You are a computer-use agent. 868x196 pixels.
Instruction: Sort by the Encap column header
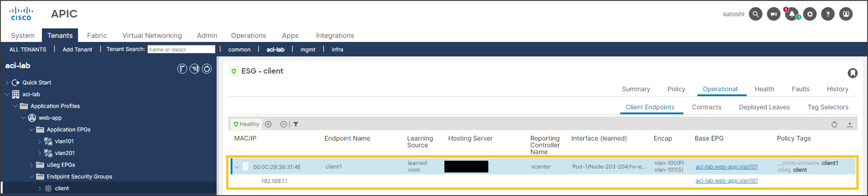coord(662,138)
